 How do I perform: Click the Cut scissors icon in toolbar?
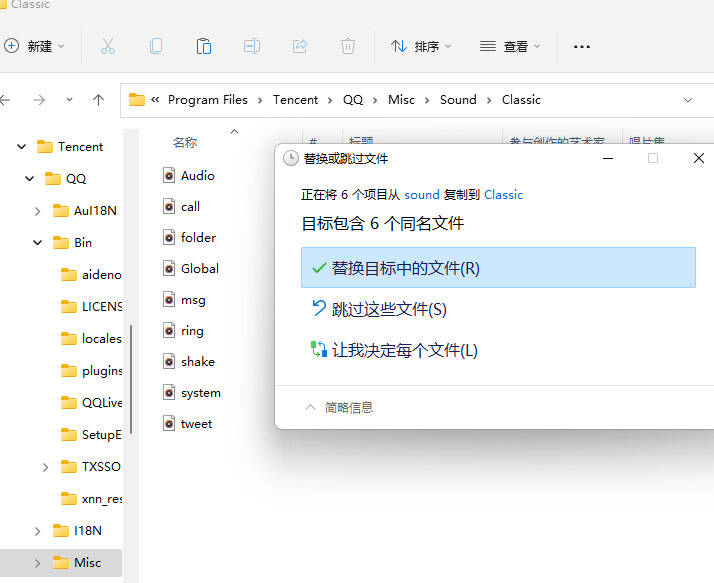(107, 46)
